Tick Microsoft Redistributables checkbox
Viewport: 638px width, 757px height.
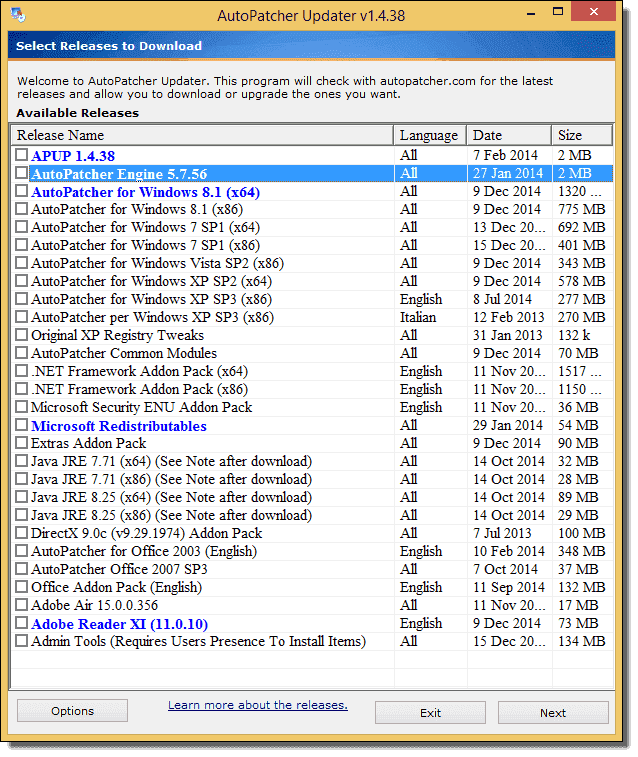coord(21,425)
